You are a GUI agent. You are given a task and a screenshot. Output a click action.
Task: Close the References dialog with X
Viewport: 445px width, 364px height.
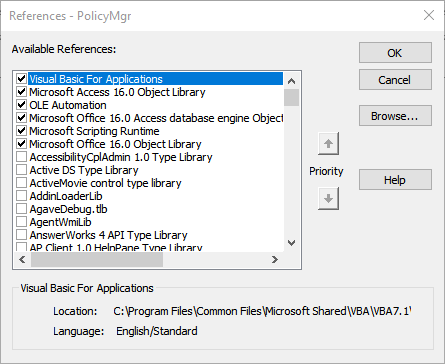pos(429,15)
